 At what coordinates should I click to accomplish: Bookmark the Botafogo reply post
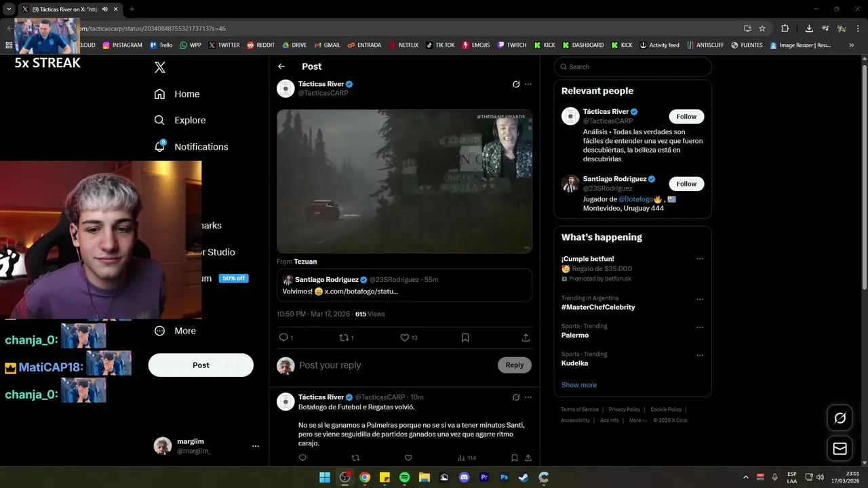[515, 458]
